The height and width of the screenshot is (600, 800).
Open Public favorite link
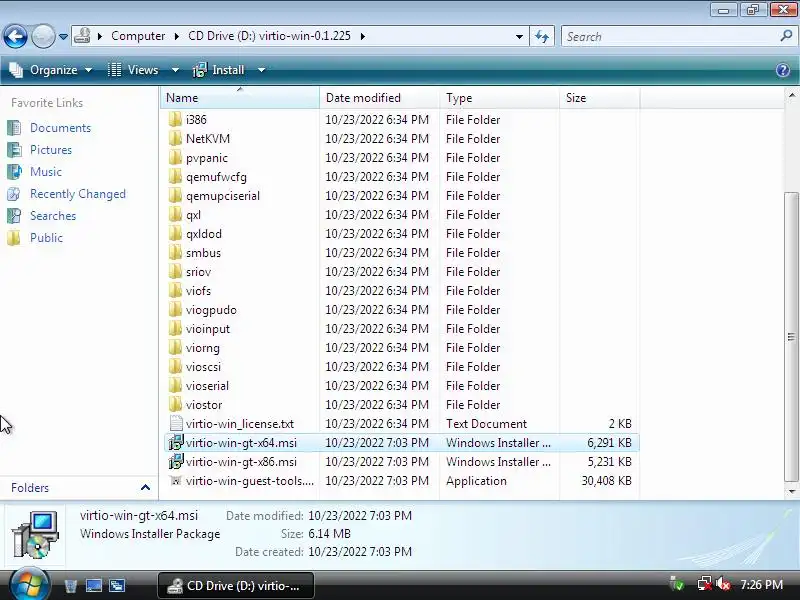[x=46, y=238]
